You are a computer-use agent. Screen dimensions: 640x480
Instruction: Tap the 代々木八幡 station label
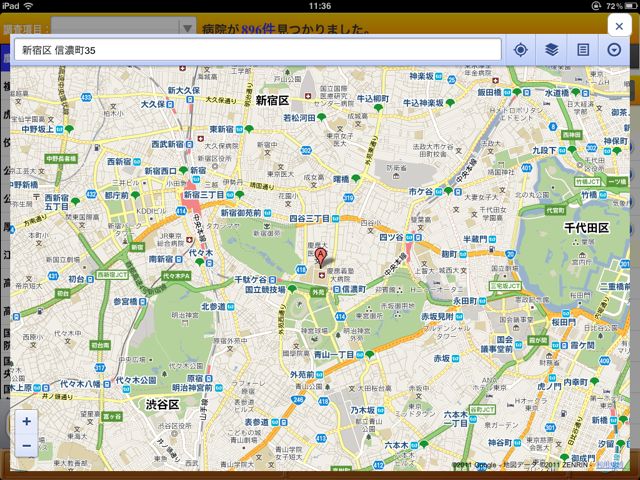click(x=80, y=384)
